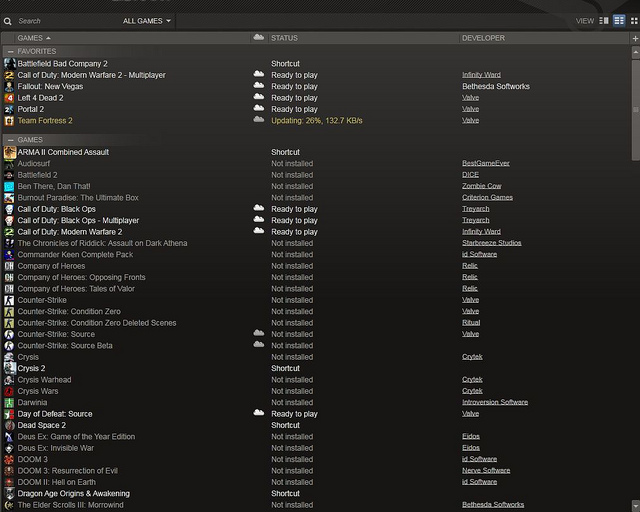Click the Battlefield Bad Company 2 game icon
640x512 pixels.
9,63
